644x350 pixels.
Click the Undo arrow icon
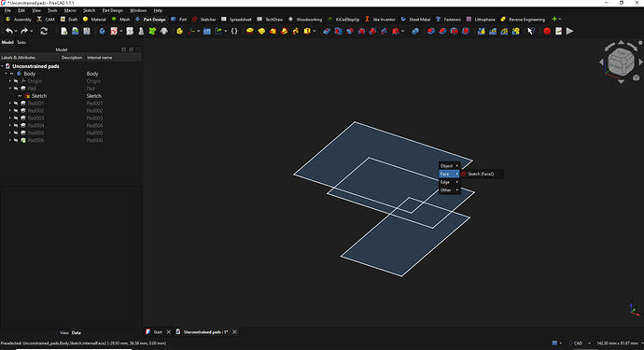pos(9,31)
